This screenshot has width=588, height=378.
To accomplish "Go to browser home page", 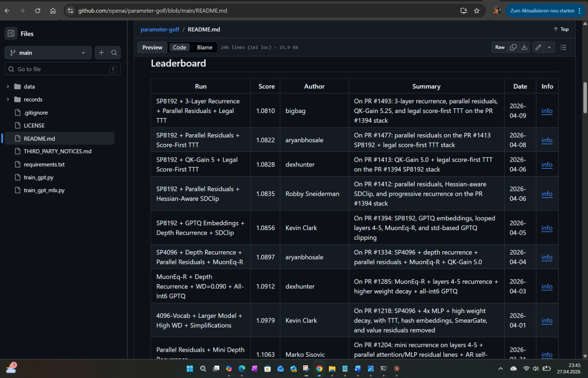I will [53, 10].
